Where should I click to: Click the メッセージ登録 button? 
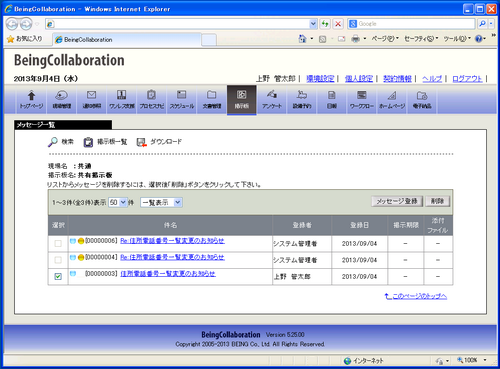[x=397, y=201]
